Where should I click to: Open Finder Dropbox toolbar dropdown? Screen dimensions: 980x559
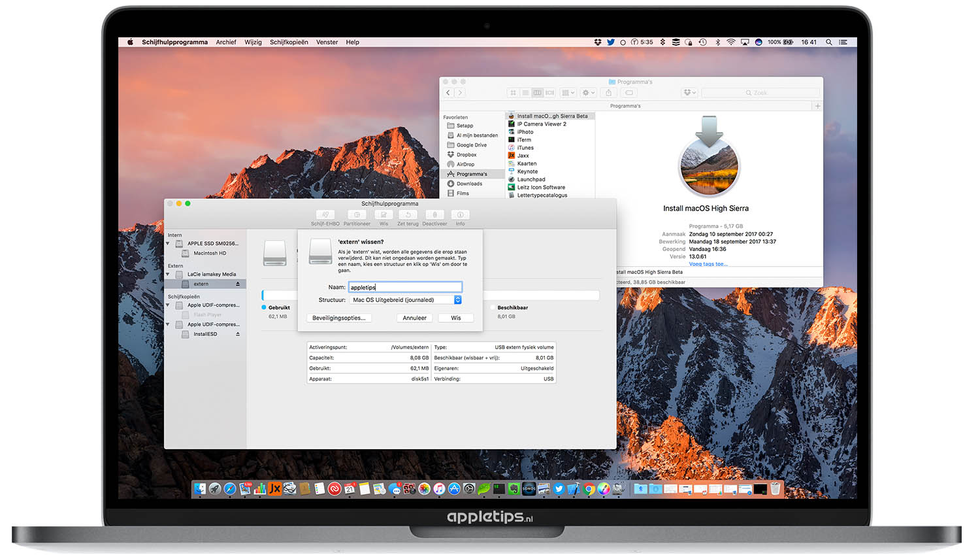(689, 93)
